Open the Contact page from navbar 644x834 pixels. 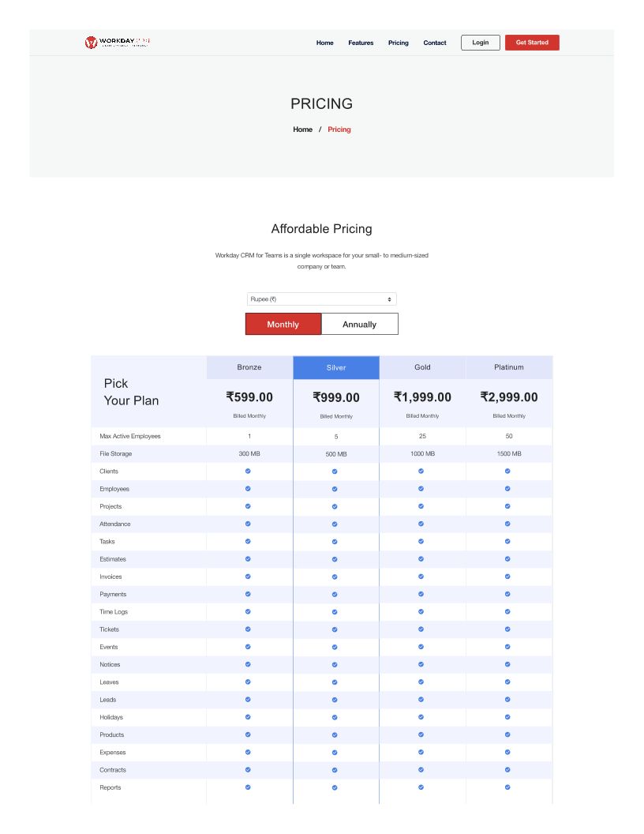(x=435, y=43)
